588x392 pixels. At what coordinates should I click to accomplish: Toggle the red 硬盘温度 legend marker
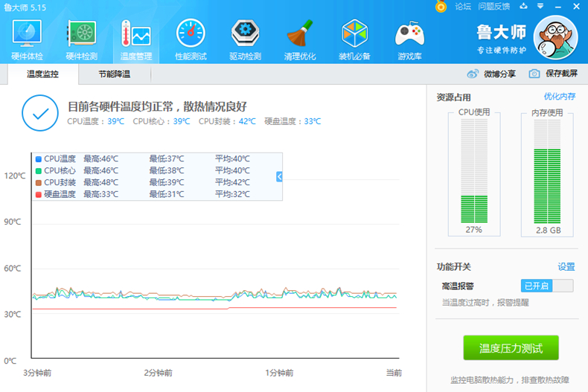pyautogui.click(x=39, y=194)
